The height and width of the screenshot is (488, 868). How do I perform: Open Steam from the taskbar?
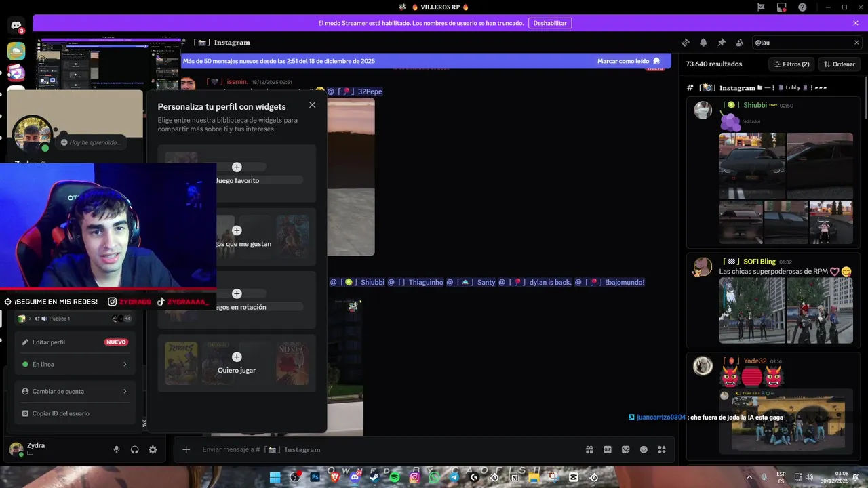pyautogui.click(x=374, y=477)
